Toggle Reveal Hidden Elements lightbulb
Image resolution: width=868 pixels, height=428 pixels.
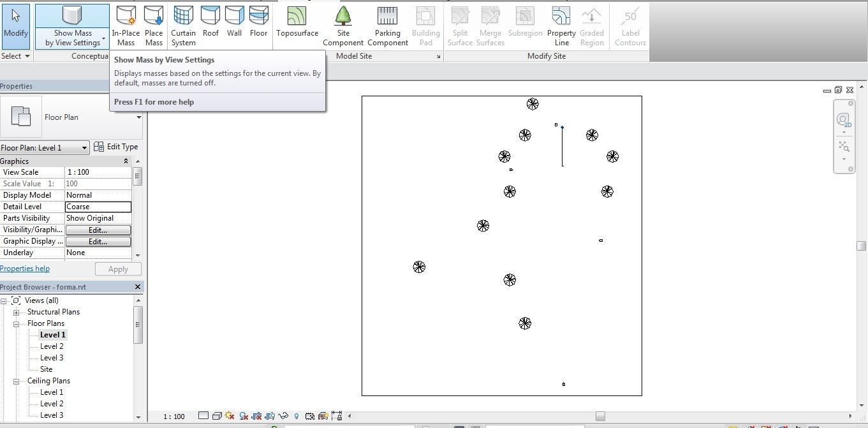[x=297, y=416]
